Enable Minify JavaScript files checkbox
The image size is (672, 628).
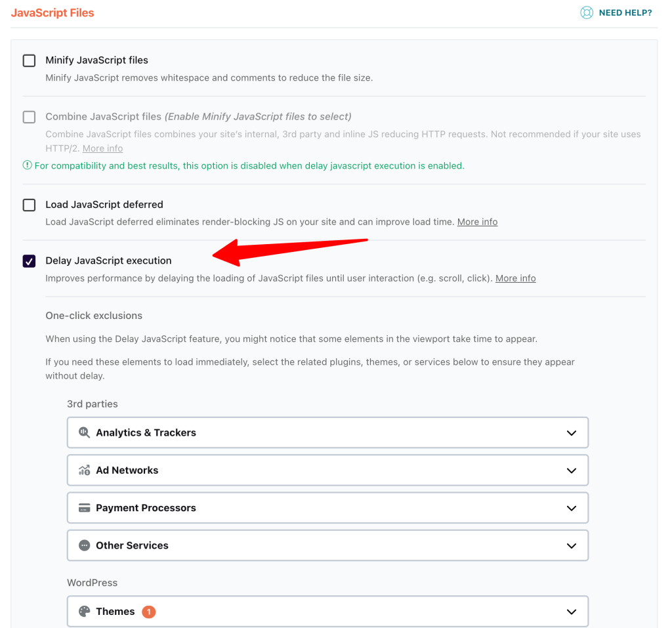pos(30,60)
